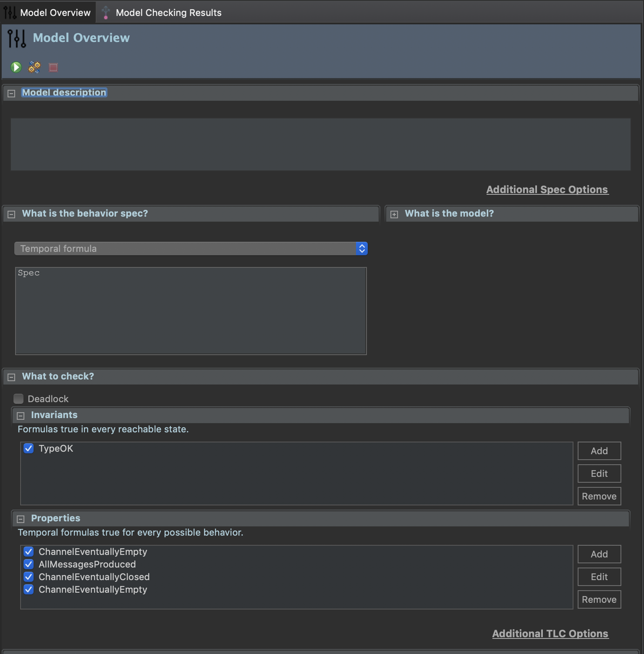Collapse the Invariants section
The width and height of the screenshot is (644, 654).
pyautogui.click(x=21, y=416)
